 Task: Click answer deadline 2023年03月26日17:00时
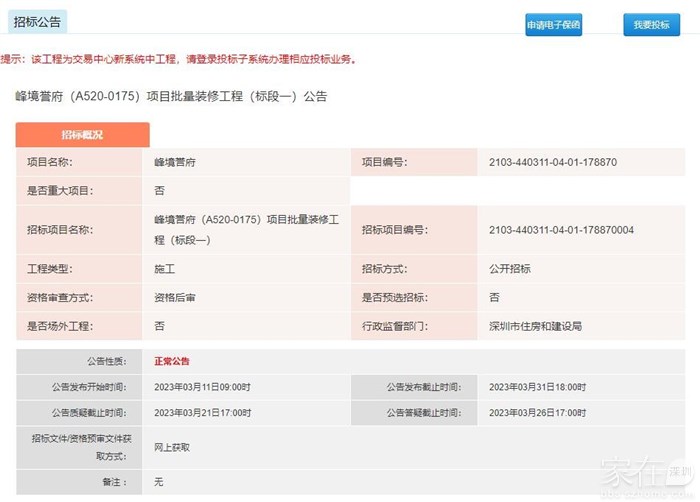538,412
